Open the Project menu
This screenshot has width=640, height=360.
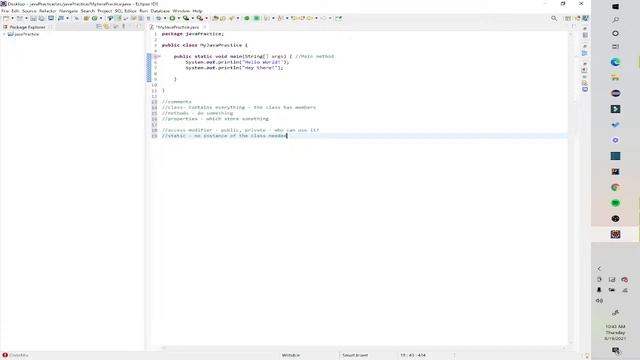104,11
